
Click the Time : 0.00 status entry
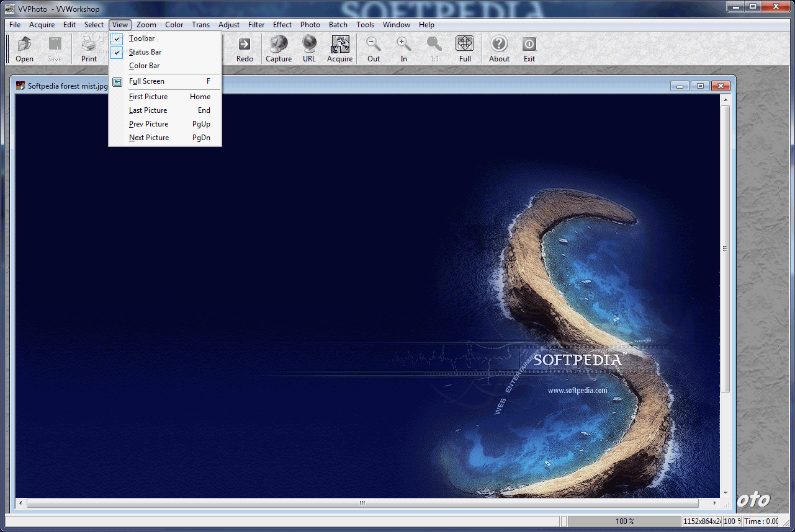(x=760, y=521)
